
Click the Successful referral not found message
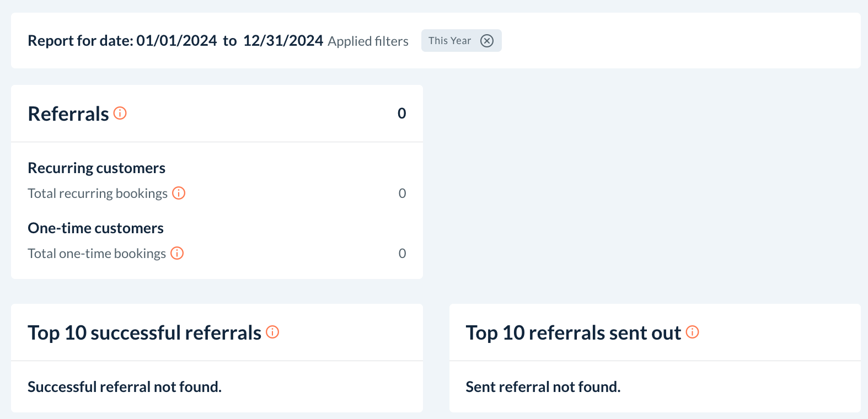(125, 387)
